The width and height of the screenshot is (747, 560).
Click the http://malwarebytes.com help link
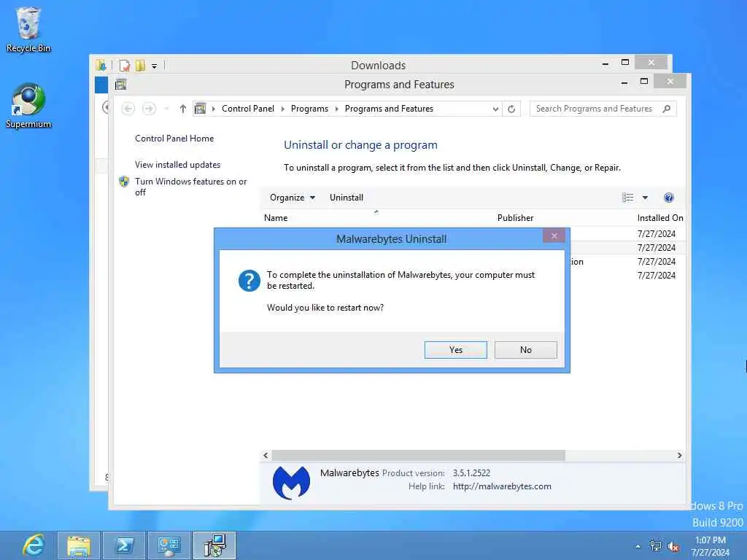coord(502,486)
